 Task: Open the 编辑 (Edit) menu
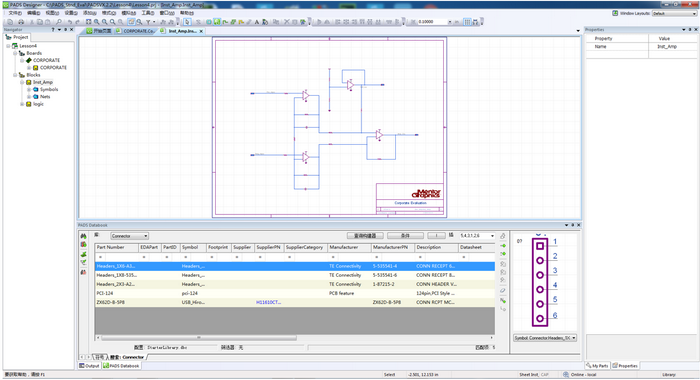pos(33,13)
